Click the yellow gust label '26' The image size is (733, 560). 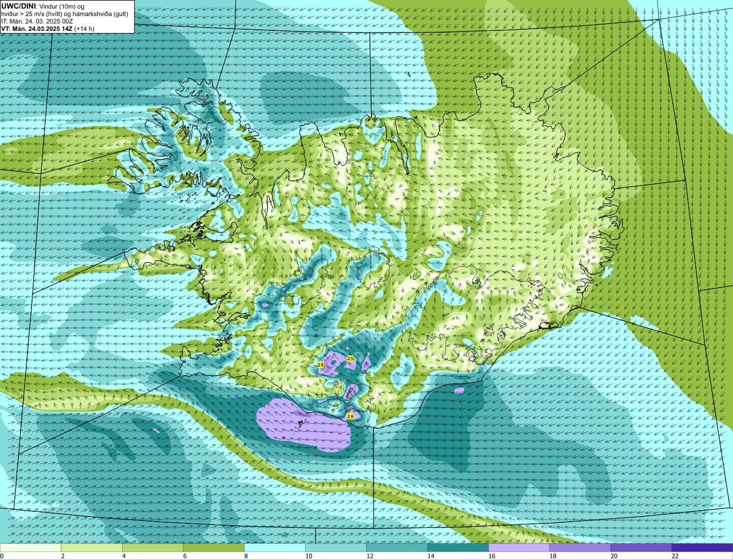350,416
